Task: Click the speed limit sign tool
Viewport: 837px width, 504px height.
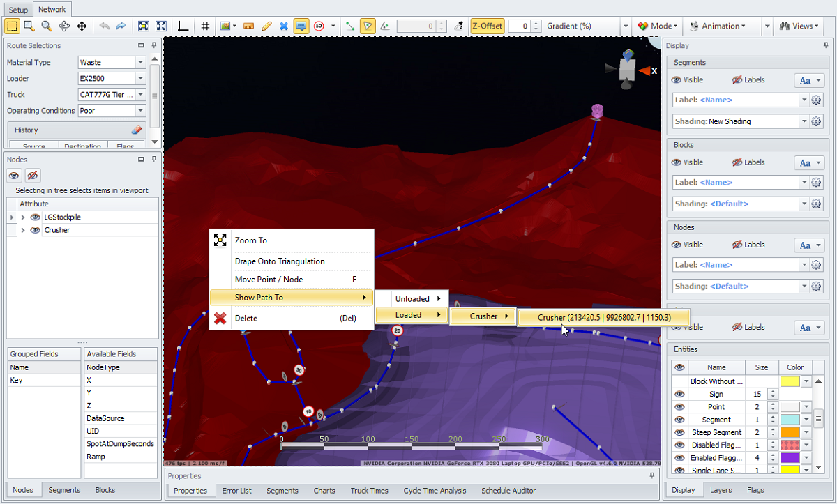Action: point(319,26)
